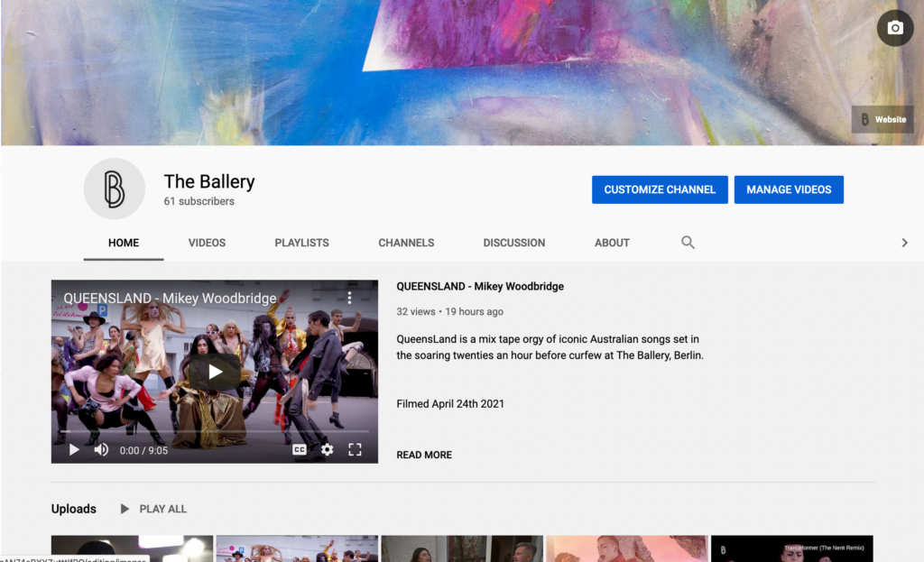Search the channel with magnifier icon
924x562 pixels.
click(688, 242)
